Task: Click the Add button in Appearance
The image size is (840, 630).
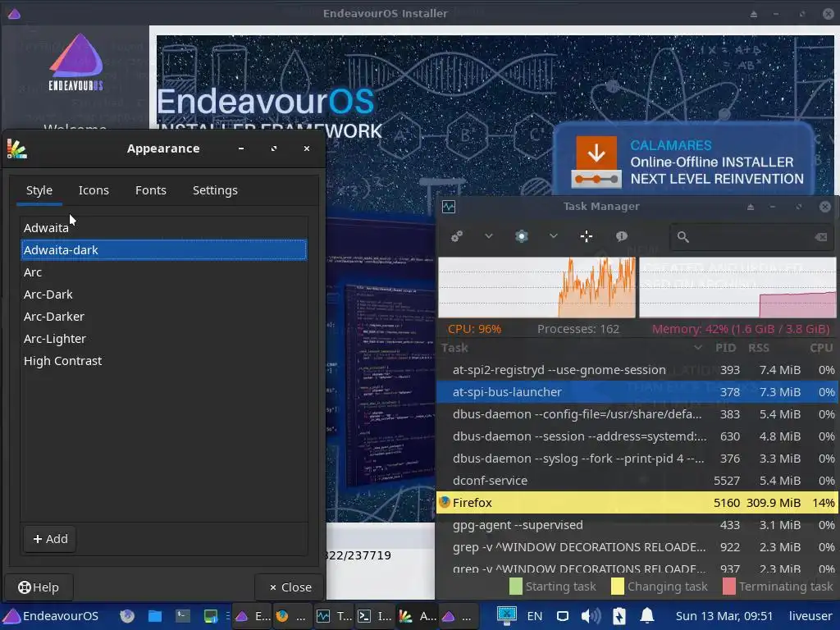Action: tap(50, 539)
